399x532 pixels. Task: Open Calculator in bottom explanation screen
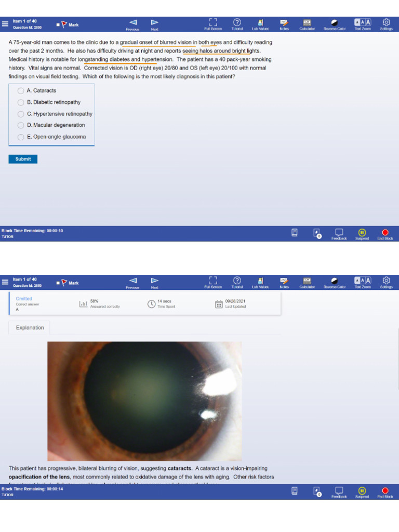307,283
